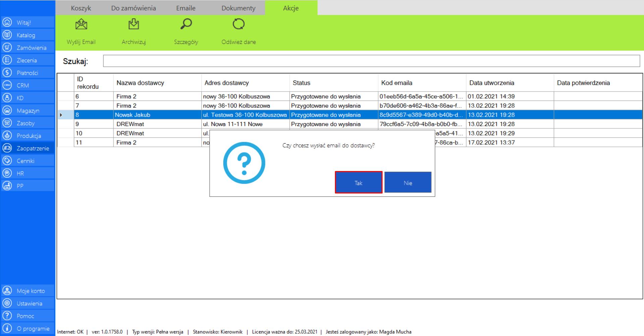Click email code 79ccf6a5-7c09-4b8a-b0b0-fb...
This screenshot has width=644, height=336.
click(x=422, y=124)
